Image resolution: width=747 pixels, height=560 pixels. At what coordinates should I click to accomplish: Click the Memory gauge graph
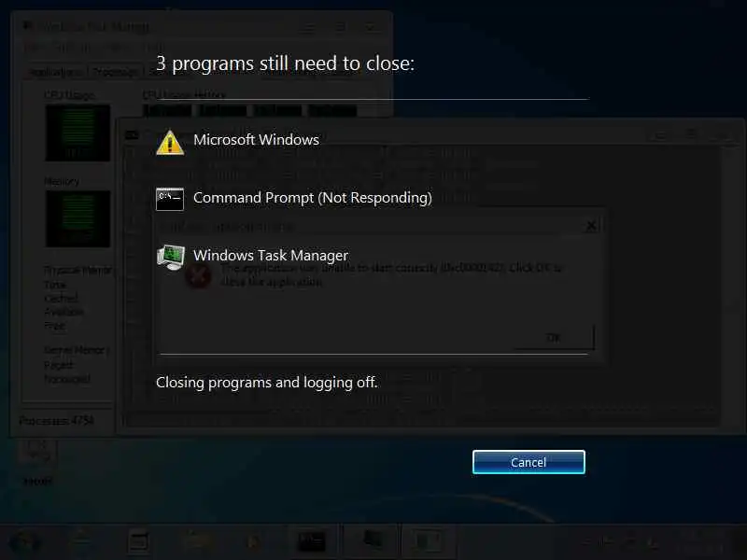point(78,218)
